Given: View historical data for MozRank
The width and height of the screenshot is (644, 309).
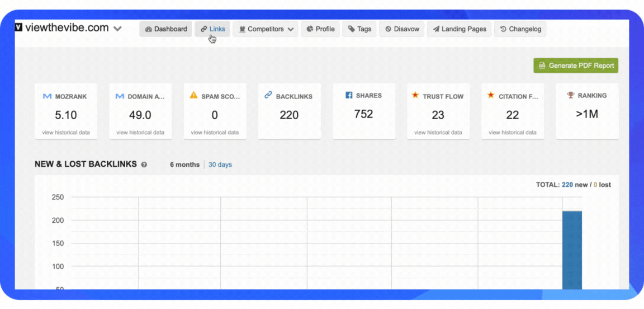Looking at the screenshot, I should point(66,133).
